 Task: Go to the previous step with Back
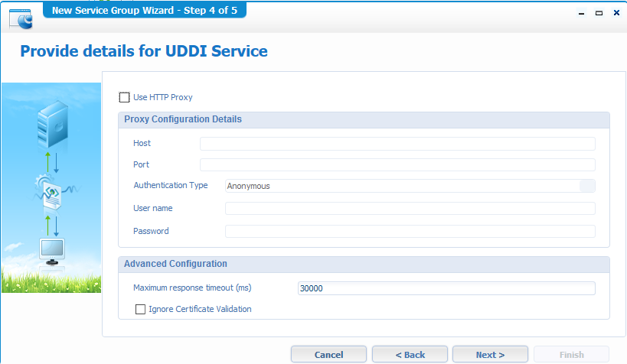[x=410, y=355]
